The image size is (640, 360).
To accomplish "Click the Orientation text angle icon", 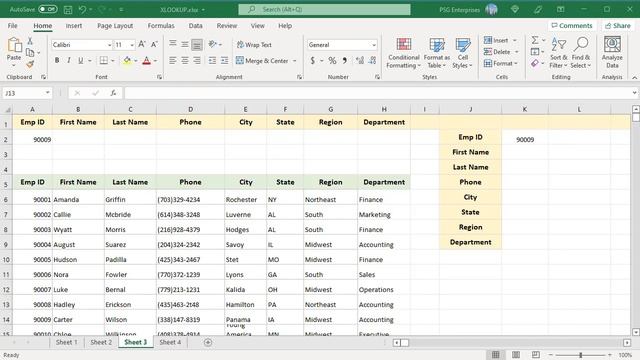I will pyautogui.click(x=212, y=44).
